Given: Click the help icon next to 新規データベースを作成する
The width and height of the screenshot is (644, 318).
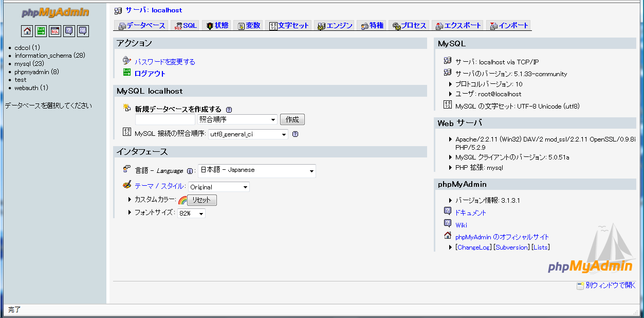Looking at the screenshot, I should coord(229,110).
